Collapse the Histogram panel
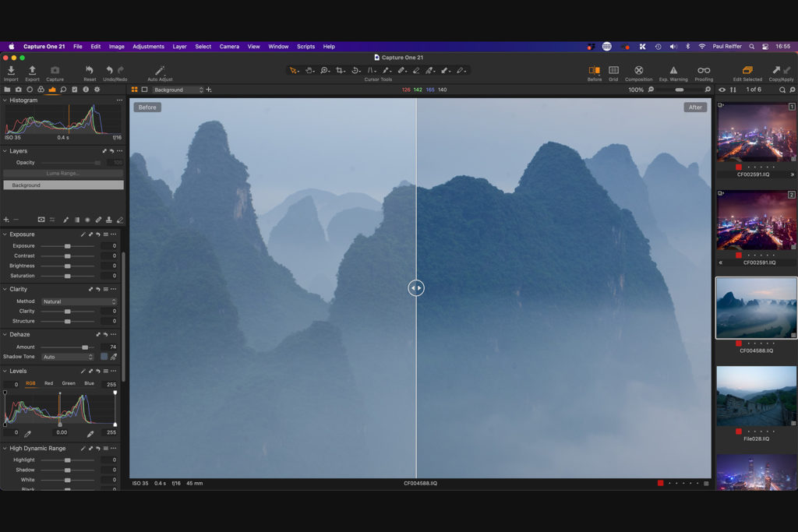The width and height of the screenshot is (798, 532). click(5, 100)
